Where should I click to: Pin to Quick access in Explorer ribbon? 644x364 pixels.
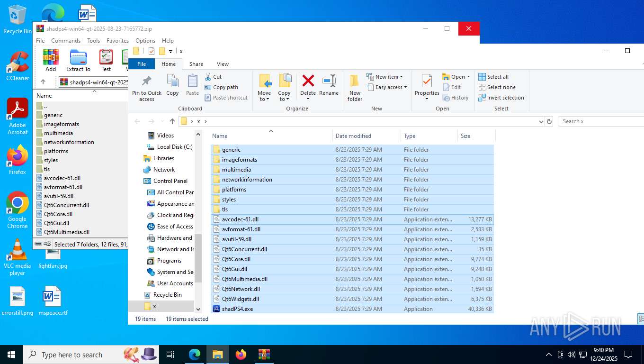click(147, 88)
